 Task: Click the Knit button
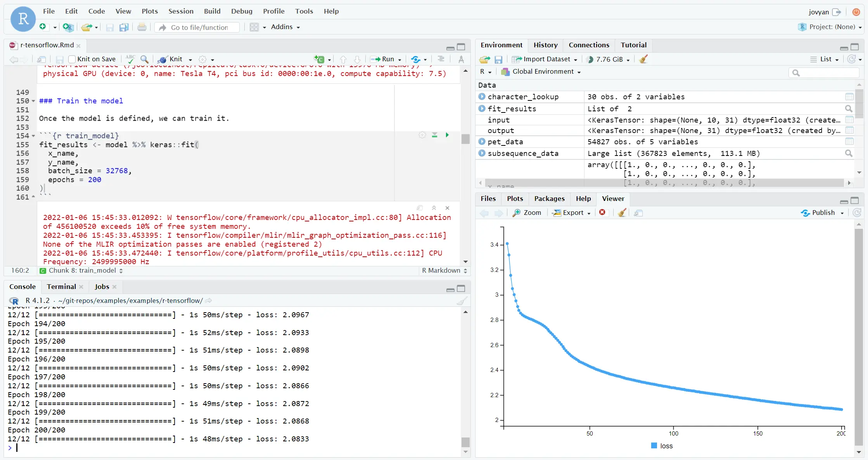(170, 59)
